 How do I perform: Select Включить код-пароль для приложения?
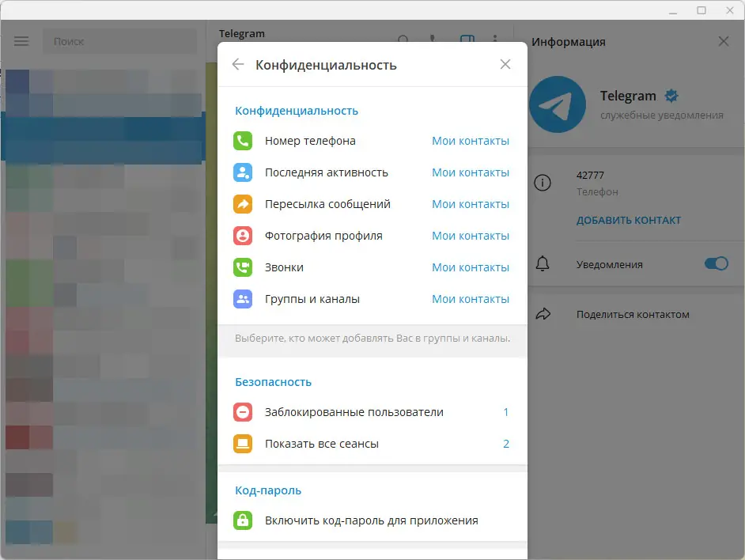pos(372,520)
